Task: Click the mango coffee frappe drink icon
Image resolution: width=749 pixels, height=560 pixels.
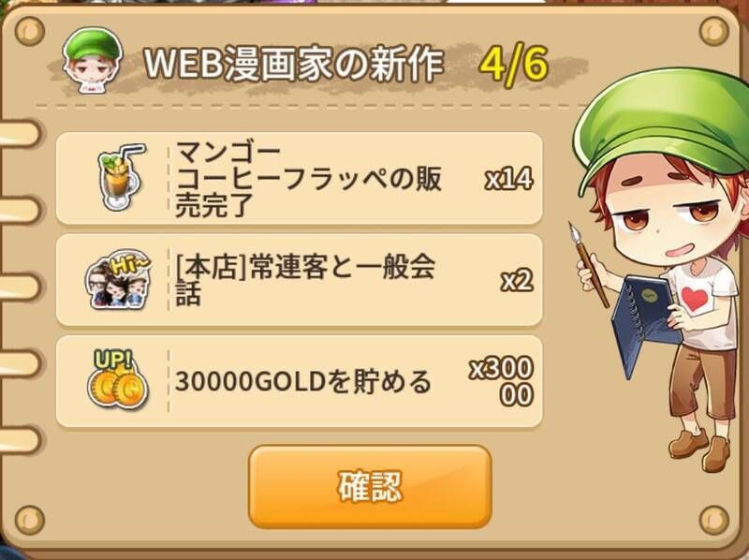Action: 121,177
